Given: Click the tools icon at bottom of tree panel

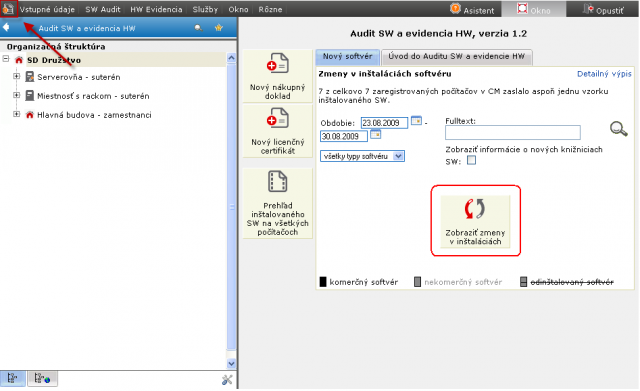Looking at the screenshot, I should click(x=227, y=380).
